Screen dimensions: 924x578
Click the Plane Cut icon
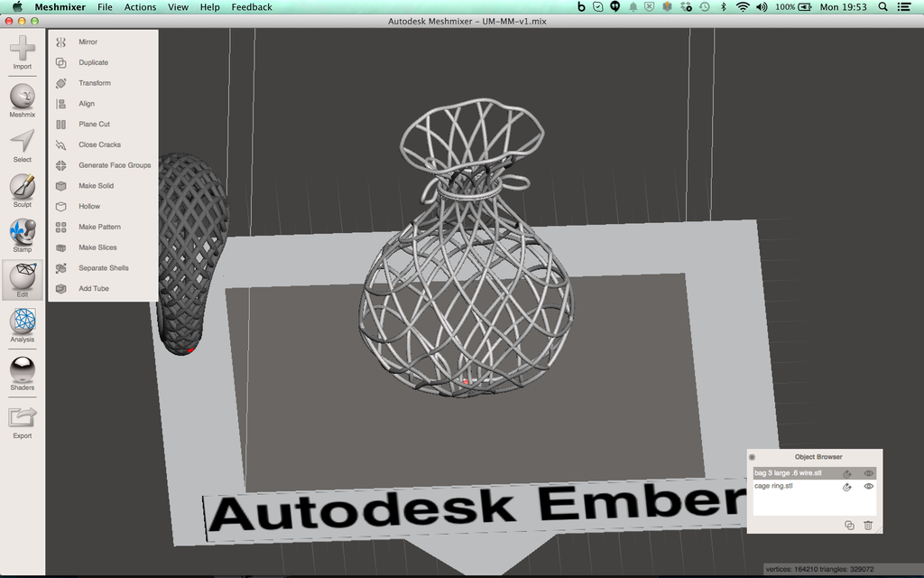click(60, 125)
